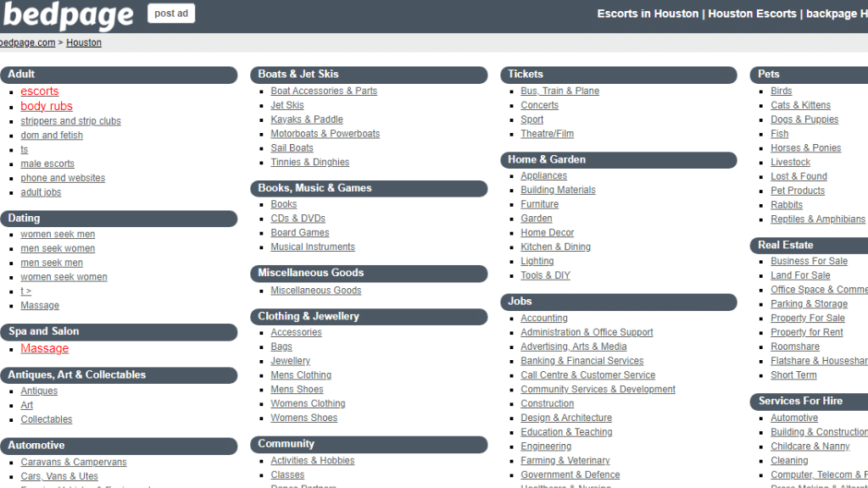Click Land For Sale link
The width and height of the screenshot is (868, 488).
tap(800, 275)
